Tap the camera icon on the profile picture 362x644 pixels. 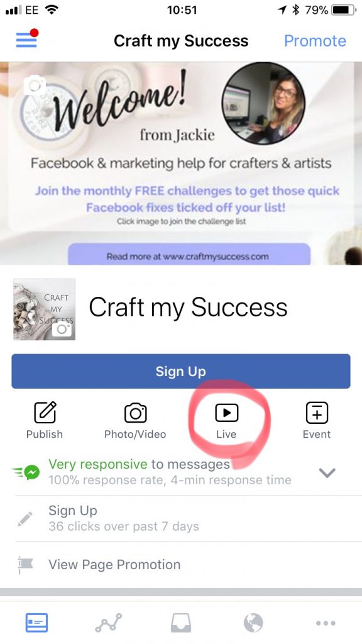click(63, 330)
